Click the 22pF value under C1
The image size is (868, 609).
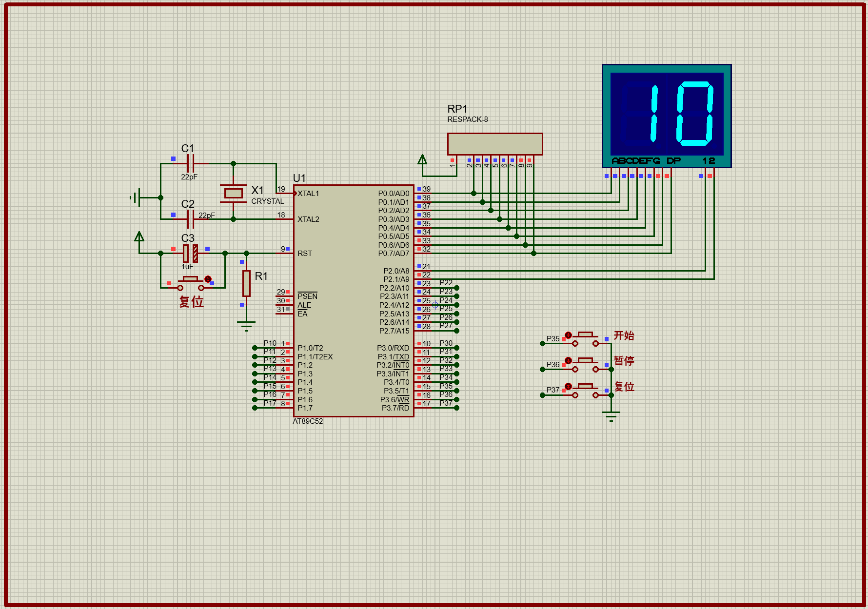click(x=189, y=177)
